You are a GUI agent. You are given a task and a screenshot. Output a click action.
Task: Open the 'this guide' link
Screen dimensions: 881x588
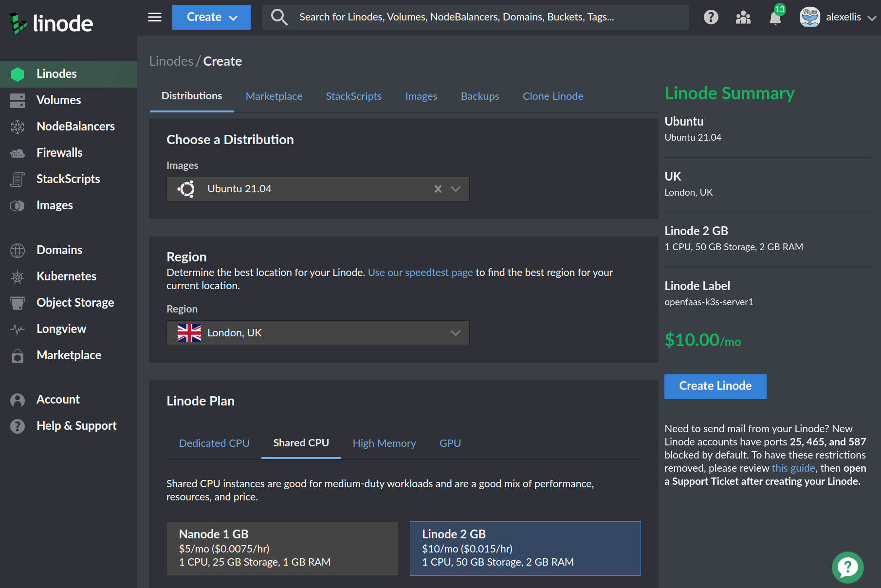tap(793, 468)
